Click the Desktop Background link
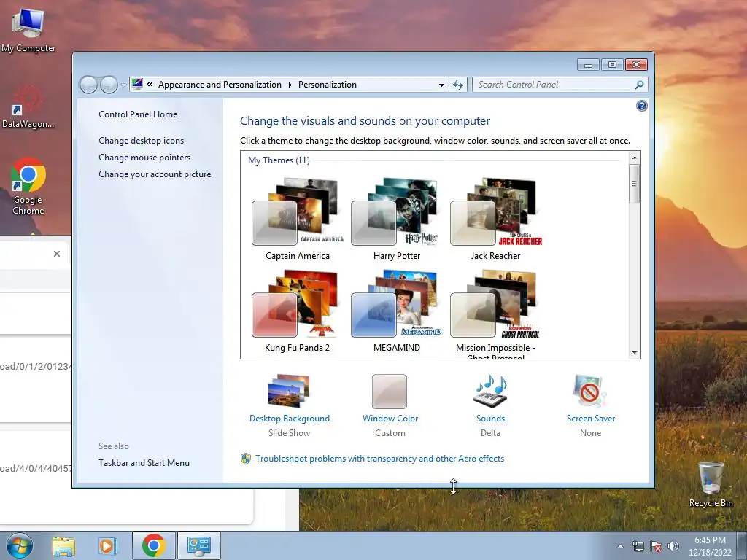 pyautogui.click(x=289, y=418)
